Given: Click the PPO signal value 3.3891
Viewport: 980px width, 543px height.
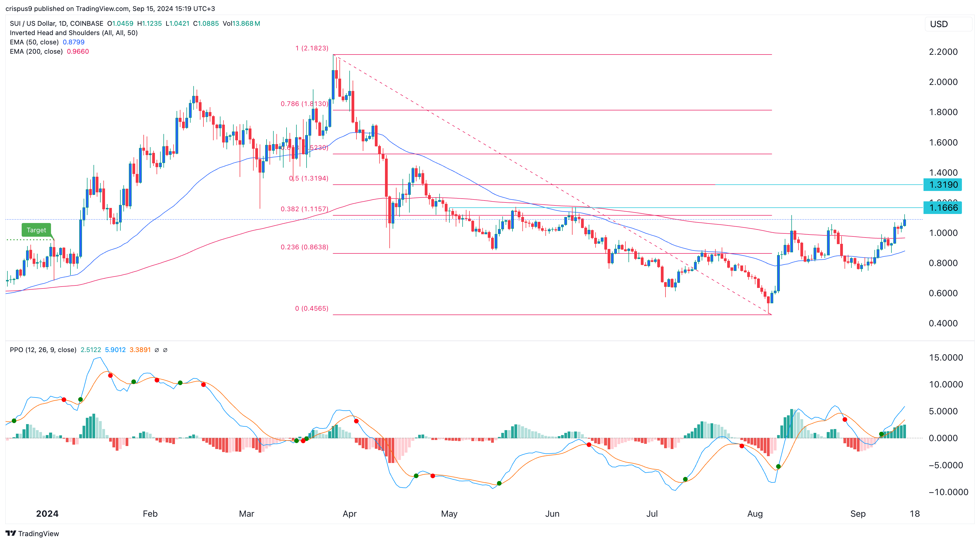Looking at the screenshot, I should [140, 350].
